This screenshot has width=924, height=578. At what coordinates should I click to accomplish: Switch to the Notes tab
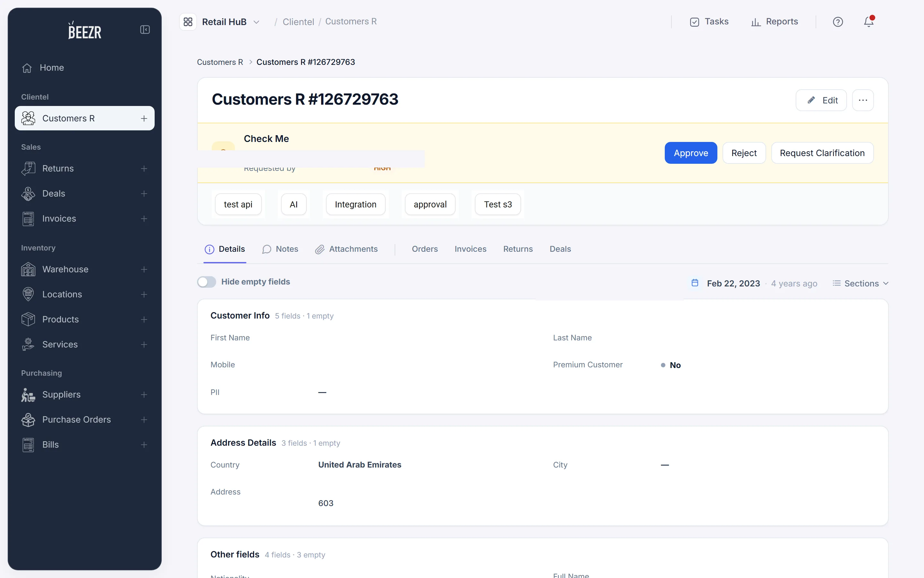click(x=280, y=249)
